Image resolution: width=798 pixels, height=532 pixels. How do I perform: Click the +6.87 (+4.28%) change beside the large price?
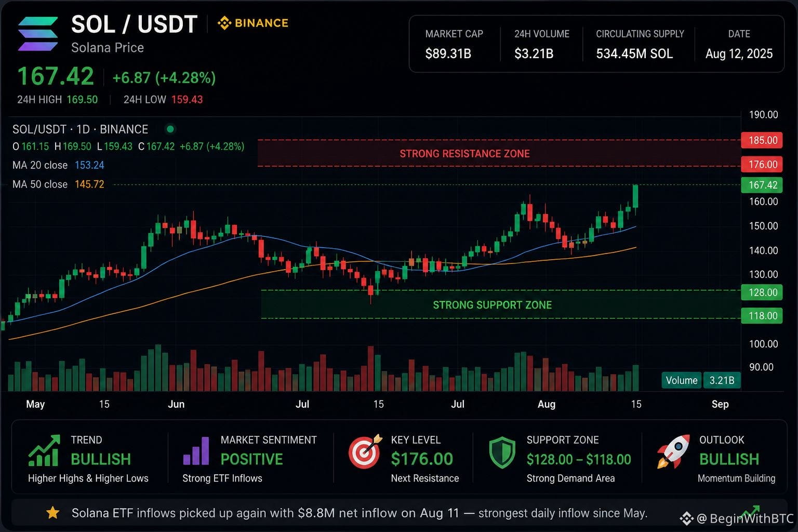coord(164,78)
